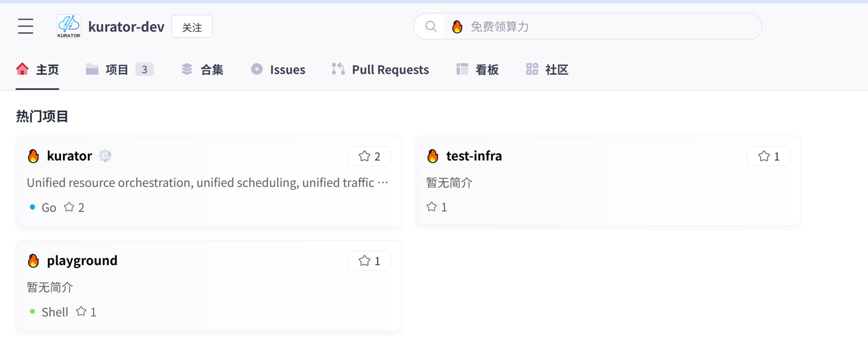Focus the 免费领算力 search field
The height and width of the screenshot is (352, 868).
click(x=588, y=27)
